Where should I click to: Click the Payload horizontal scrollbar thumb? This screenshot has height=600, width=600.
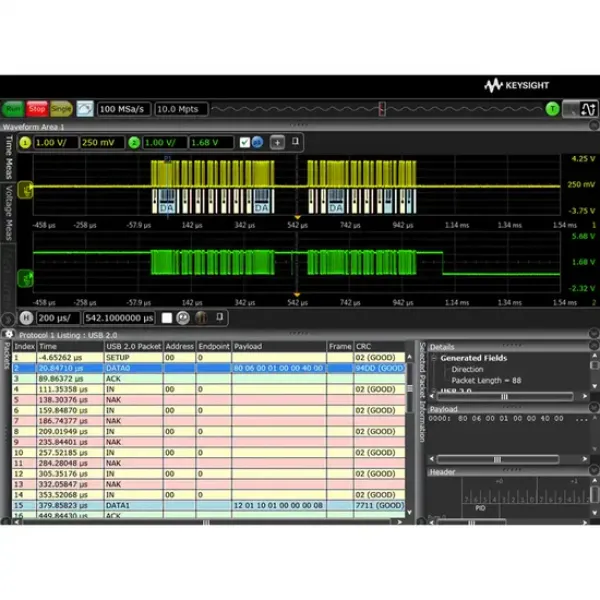(497, 459)
